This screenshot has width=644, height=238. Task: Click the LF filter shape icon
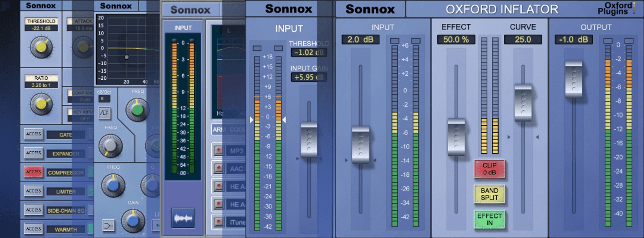point(105,113)
